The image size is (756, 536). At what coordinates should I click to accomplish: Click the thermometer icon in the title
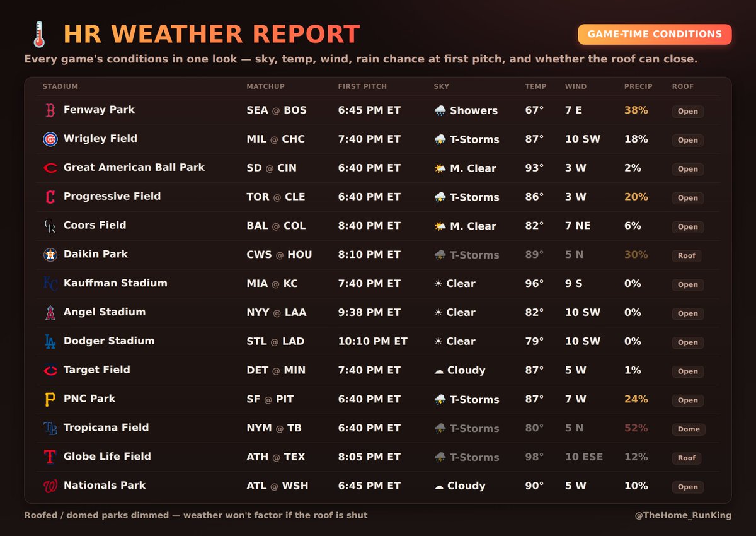39,35
